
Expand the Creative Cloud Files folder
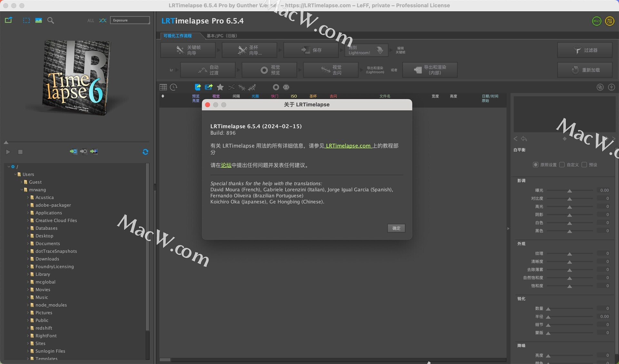[28, 221]
